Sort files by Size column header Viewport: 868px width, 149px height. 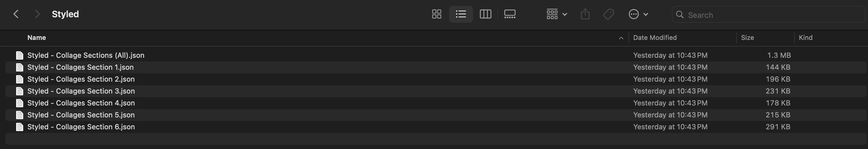tap(747, 38)
